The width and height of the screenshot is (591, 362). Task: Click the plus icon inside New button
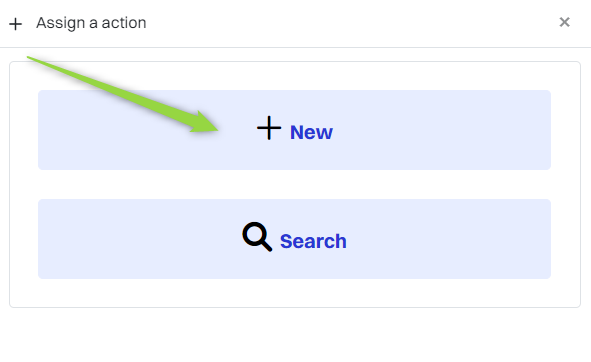point(269,128)
